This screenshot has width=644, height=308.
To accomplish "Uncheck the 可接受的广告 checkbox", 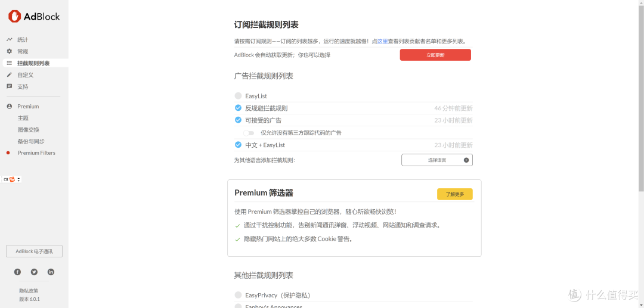I will tap(238, 120).
